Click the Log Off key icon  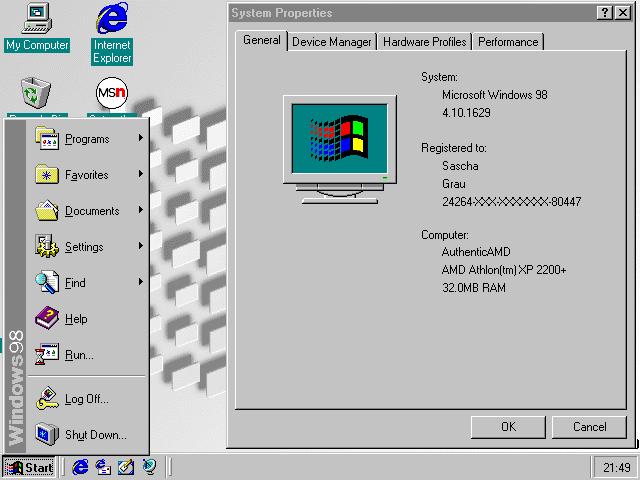[x=47, y=398]
